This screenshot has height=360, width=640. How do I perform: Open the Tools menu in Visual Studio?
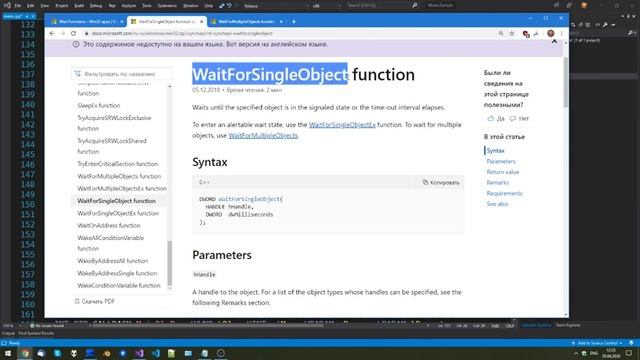[147, 6]
